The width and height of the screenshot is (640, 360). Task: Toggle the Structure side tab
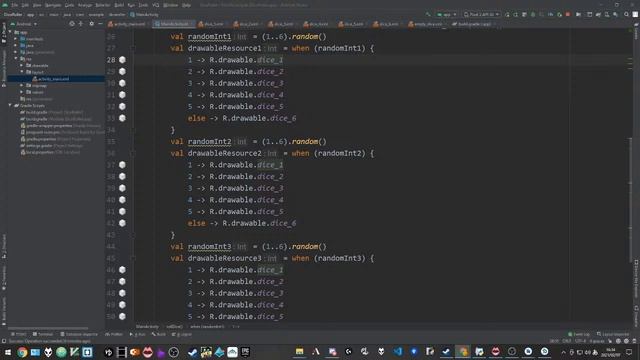pyautogui.click(x=4, y=247)
